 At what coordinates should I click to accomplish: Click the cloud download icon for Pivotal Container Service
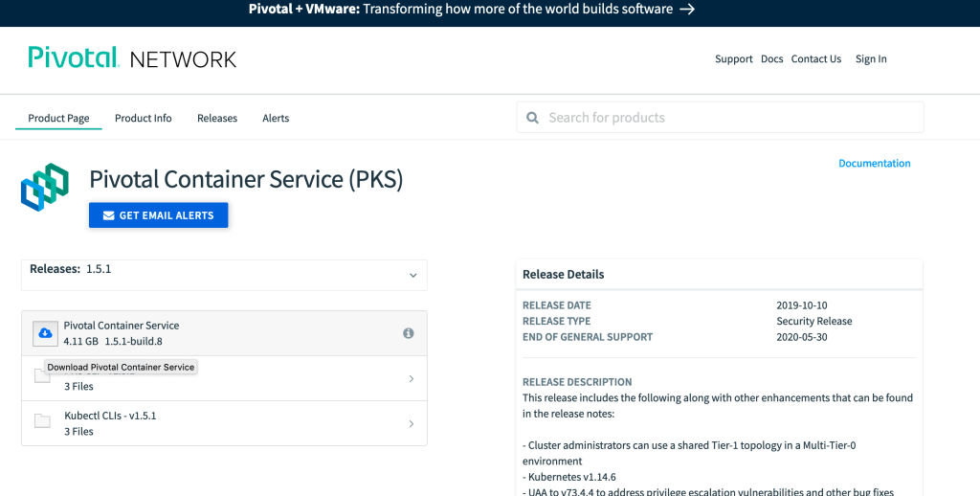pyautogui.click(x=45, y=333)
